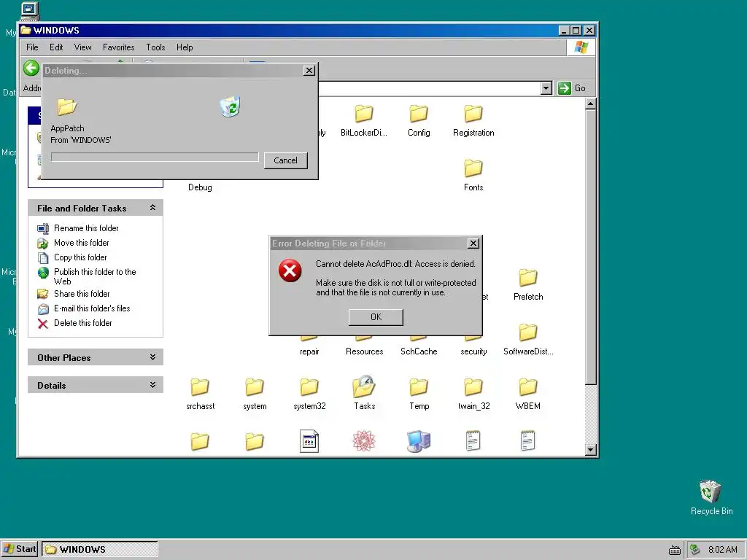The image size is (747, 560).
Task: Click the Start button
Action: pos(20,549)
